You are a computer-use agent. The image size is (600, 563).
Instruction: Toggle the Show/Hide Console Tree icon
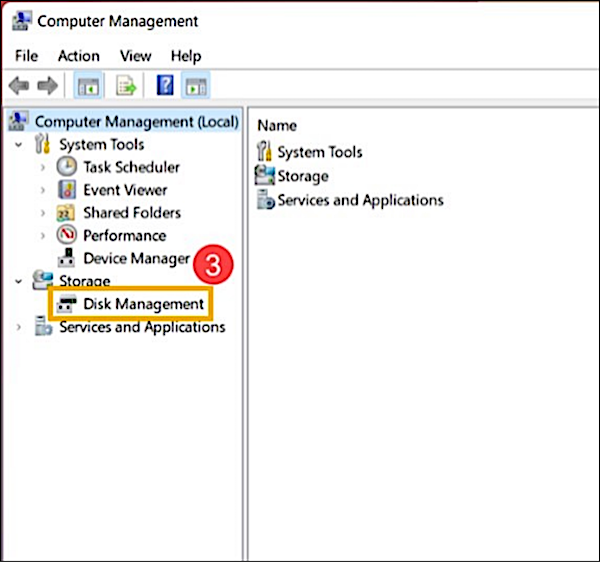tap(88, 86)
